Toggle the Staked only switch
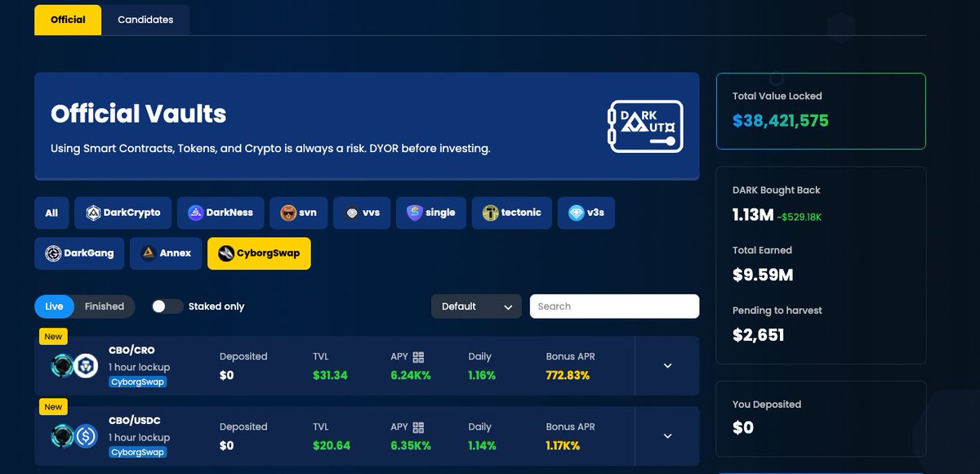This screenshot has width=980, height=474. click(x=167, y=306)
